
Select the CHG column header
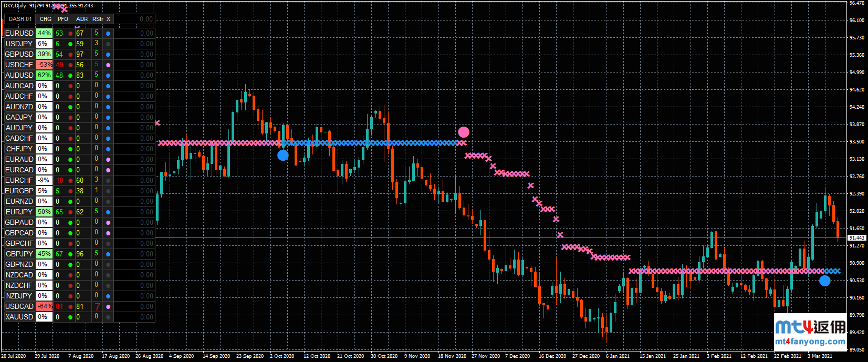[46, 19]
